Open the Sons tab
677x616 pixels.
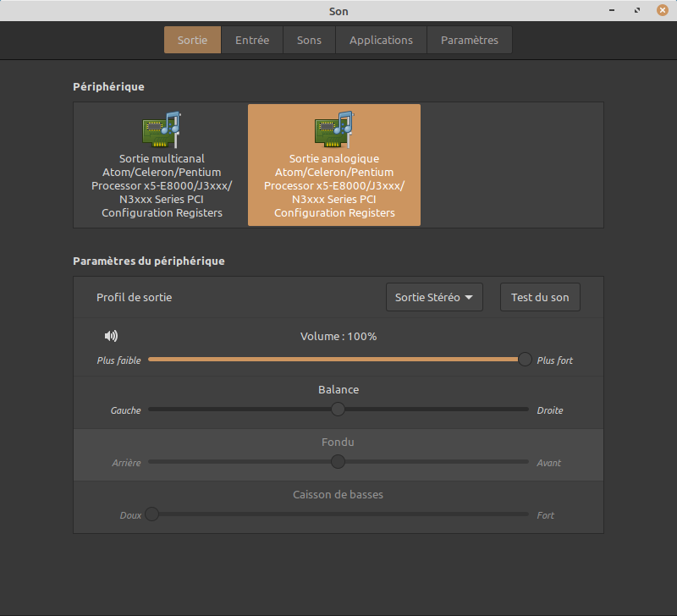pos(309,40)
